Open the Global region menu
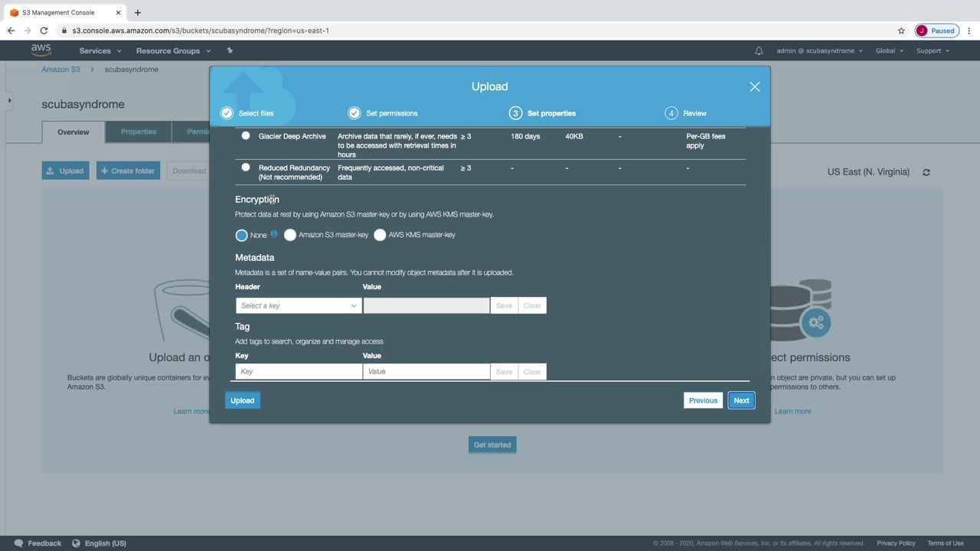The height and width of the screenshot is (551, 980). click(890, 51)
